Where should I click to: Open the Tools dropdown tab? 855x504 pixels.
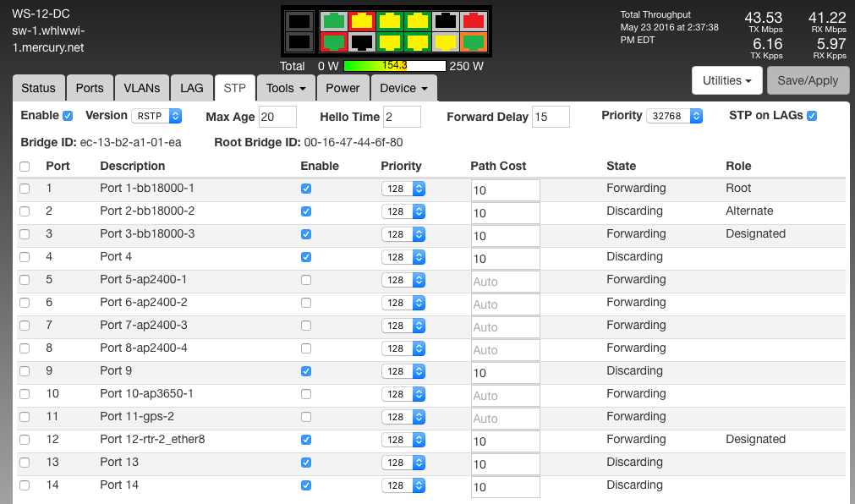pyautogui.click(x=286, y=88)
